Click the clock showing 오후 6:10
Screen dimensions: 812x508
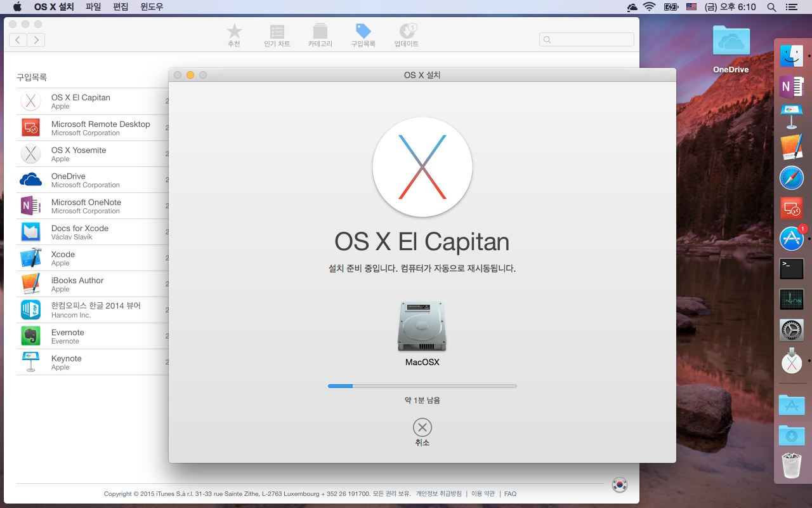pyautogui.click(x=730, y=7)
